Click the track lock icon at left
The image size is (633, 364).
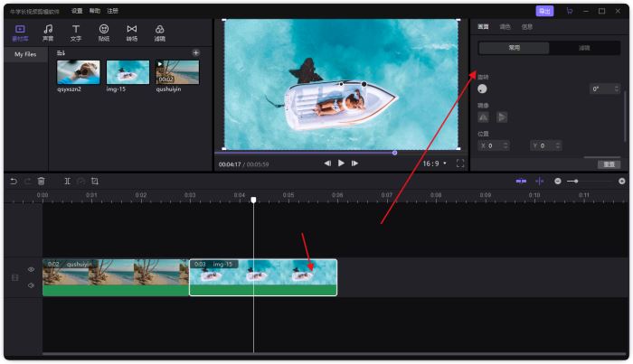click(x=15, y=277)
